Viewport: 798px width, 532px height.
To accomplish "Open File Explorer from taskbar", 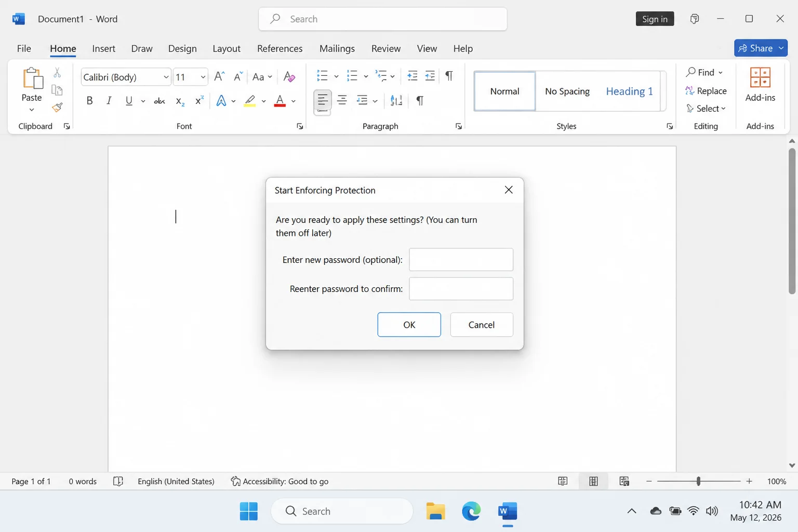I will pyautogui.click(x=435, y=511).
